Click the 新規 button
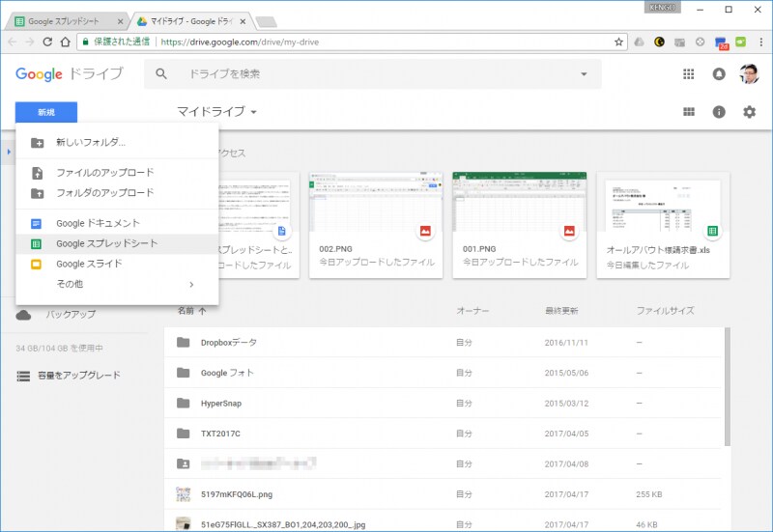773x532 pixels. pyautogui.click(x=46, y=112)
